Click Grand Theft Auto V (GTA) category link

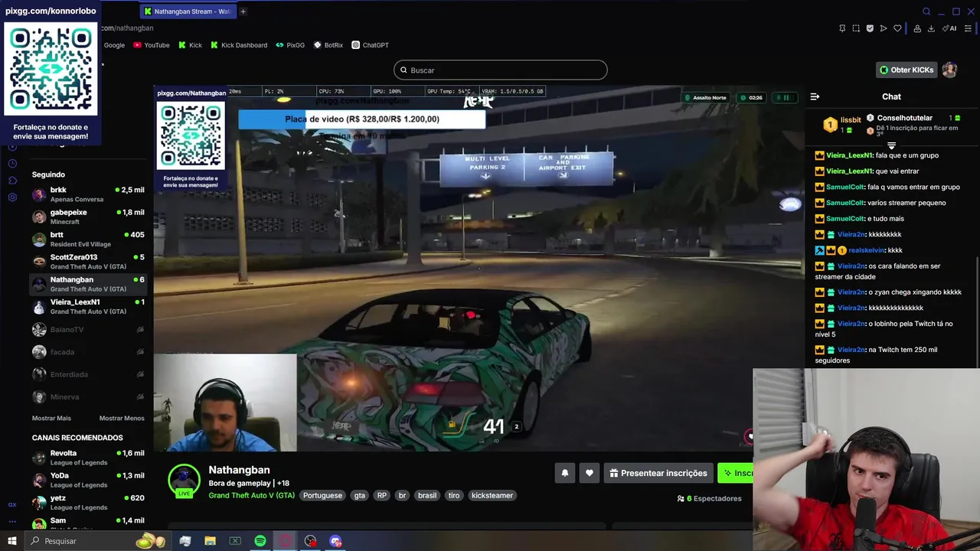point(251,495)
